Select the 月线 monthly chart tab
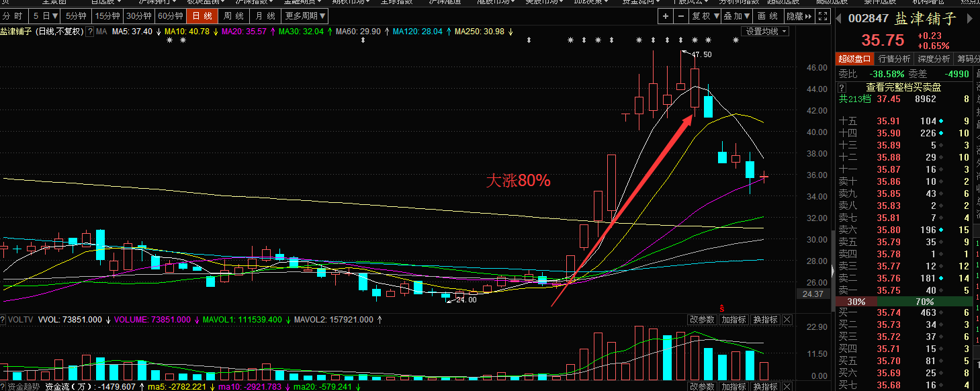The height and width of the screenshot is (391, 980). (265, 15)
